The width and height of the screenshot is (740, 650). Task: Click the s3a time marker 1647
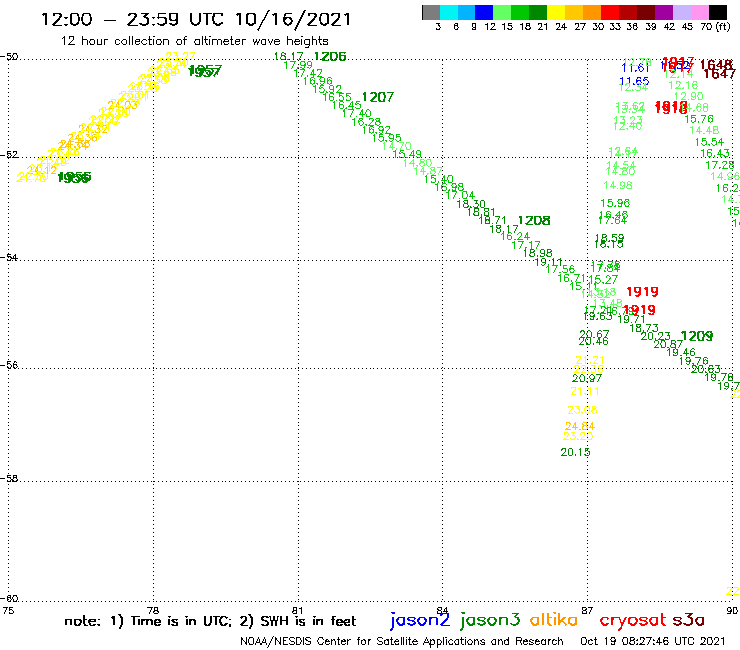pyautogui.click(x=719, y=73)
